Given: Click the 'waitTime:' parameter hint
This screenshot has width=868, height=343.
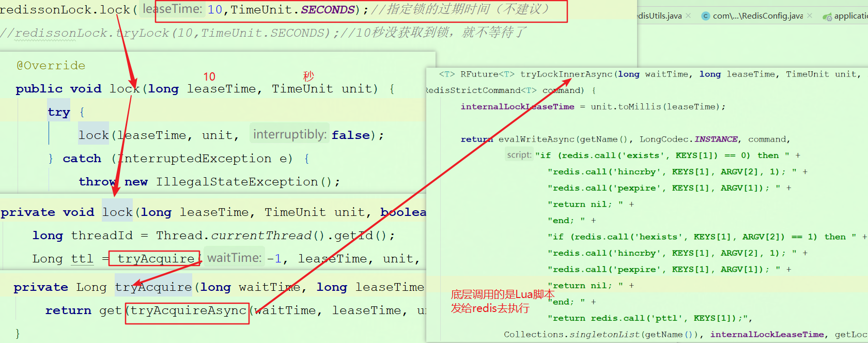Looking at the screenshot, I should (x=235, y=258).
